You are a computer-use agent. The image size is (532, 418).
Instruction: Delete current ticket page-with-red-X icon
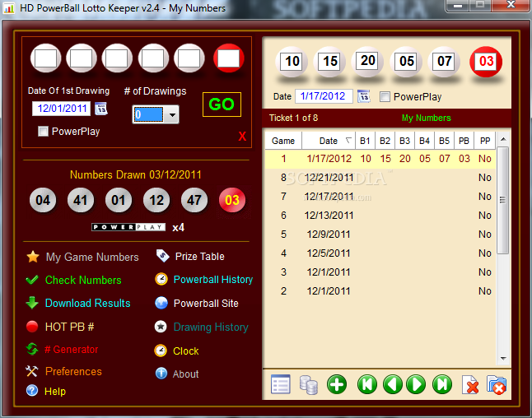[470, 385]
